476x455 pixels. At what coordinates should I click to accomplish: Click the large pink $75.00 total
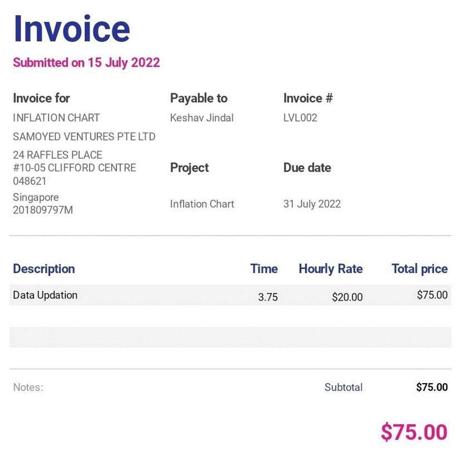pyautogui.click(x=414, y=432)
